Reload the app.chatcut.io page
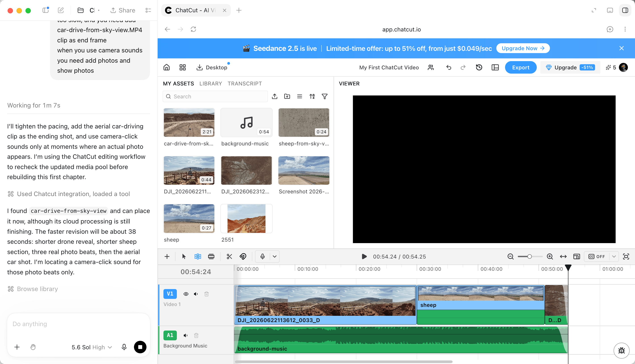 click(x=193, y=29)
